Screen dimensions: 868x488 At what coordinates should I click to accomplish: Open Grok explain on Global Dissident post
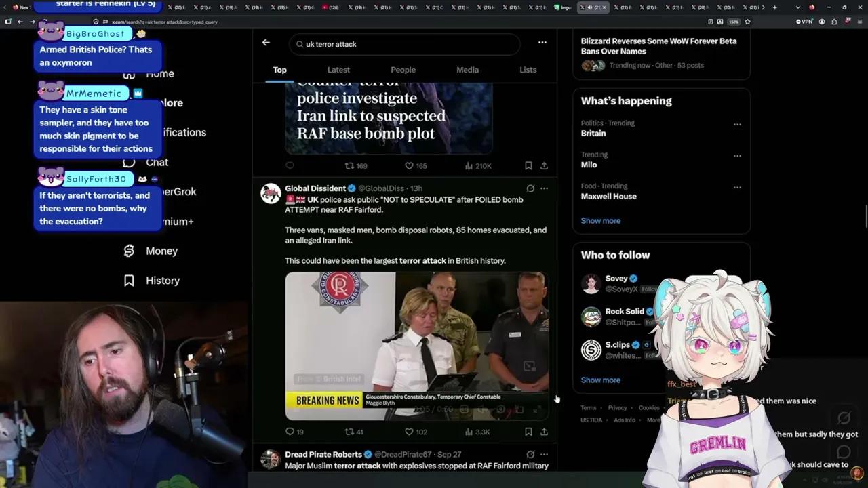[530, 188]
